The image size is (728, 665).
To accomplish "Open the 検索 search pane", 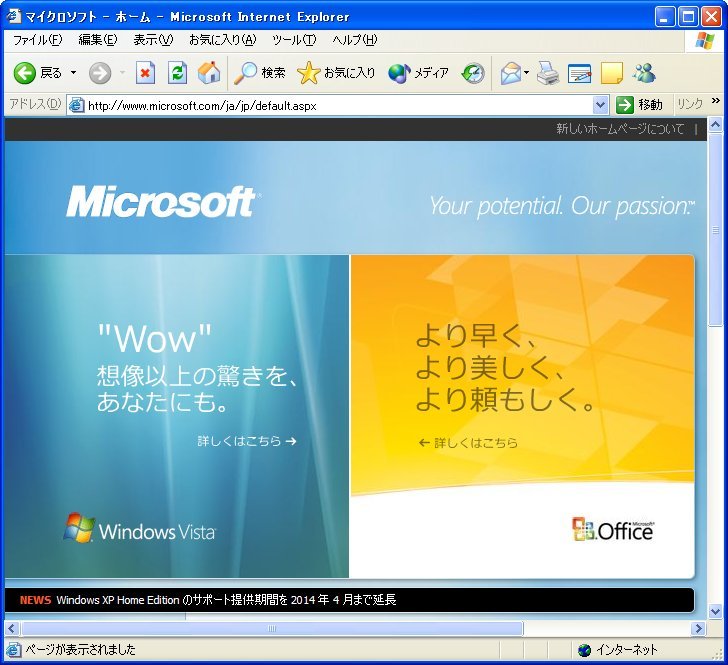I will 259,73.
